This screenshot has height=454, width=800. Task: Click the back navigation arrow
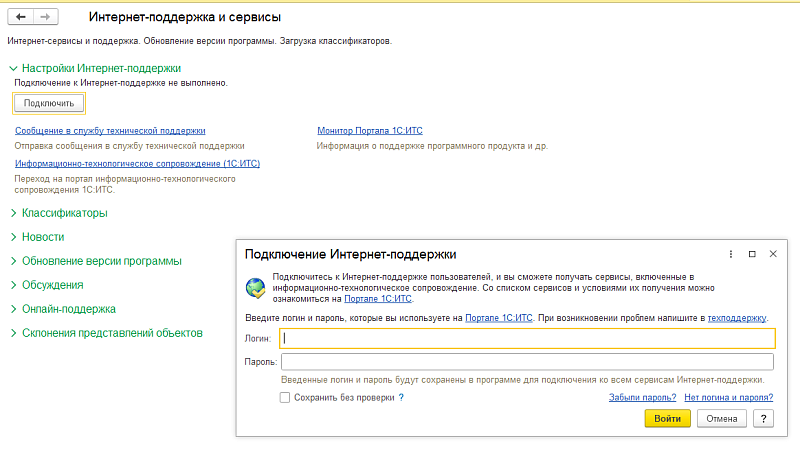[x=21, y=18]
